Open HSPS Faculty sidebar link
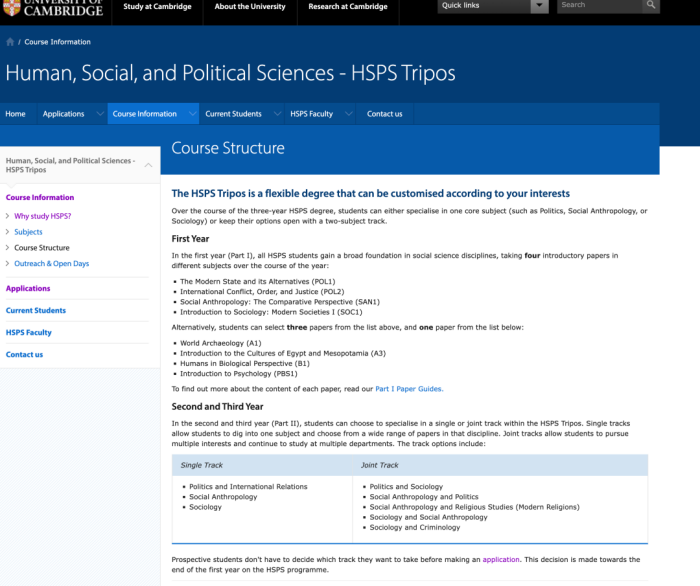Viewport: 700px width, 586px height. tap(29, 332)
